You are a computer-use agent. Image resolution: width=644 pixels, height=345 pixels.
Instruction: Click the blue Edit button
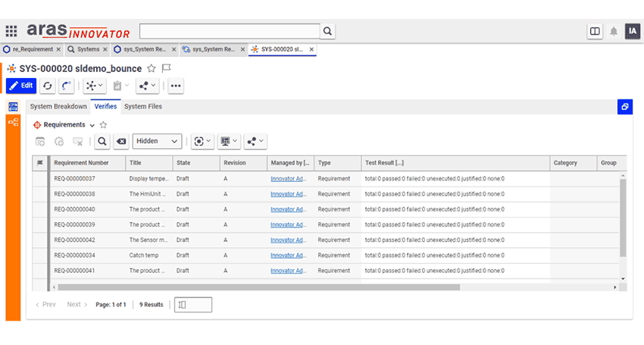pyautogui.click(x=21, y=86)
